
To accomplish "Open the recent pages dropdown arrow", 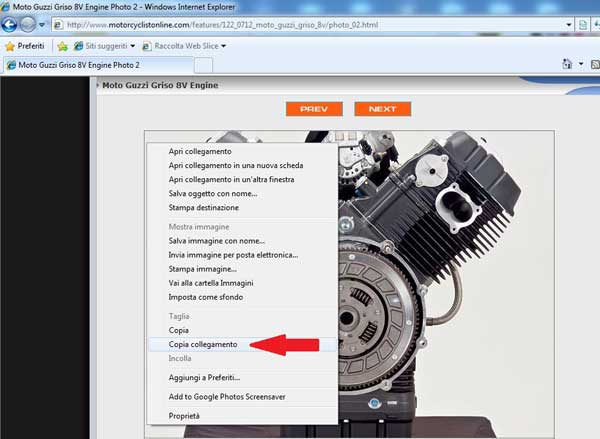I will click(x=42, y=25).
